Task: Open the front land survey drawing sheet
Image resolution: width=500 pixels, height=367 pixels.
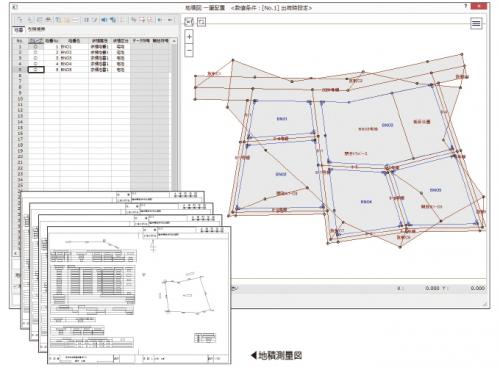Action: coord(139,295)
